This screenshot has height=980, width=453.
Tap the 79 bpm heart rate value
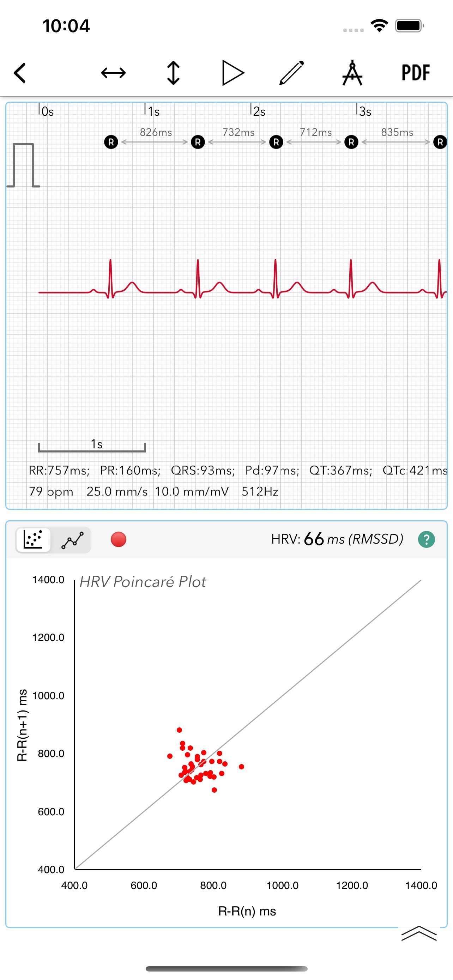[51, 491]
